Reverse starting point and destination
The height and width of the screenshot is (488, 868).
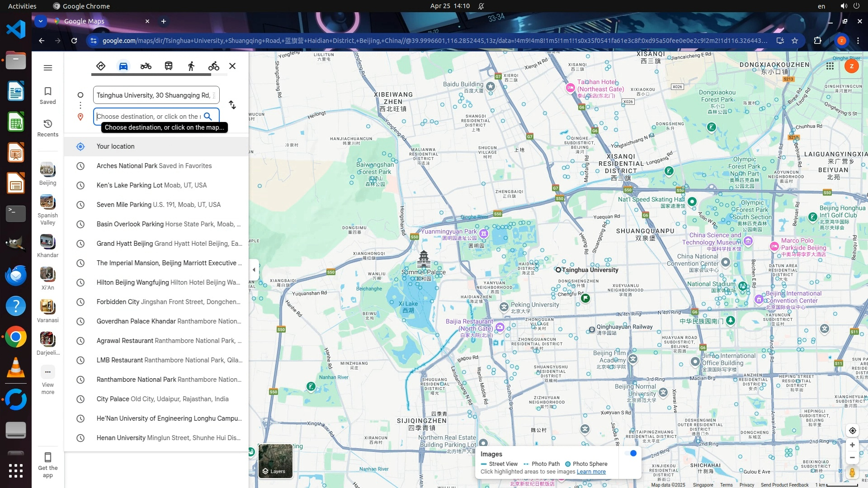click(x=232, y=105)
